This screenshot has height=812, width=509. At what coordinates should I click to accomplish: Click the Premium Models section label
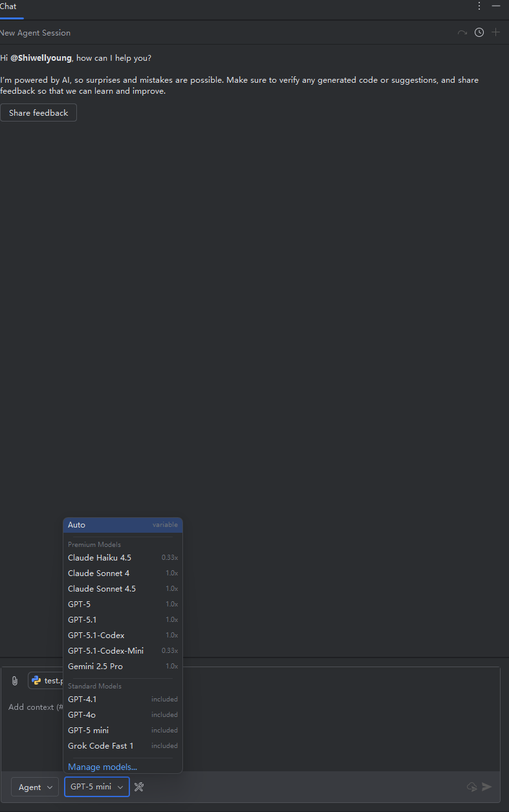[x=94, y=544]
